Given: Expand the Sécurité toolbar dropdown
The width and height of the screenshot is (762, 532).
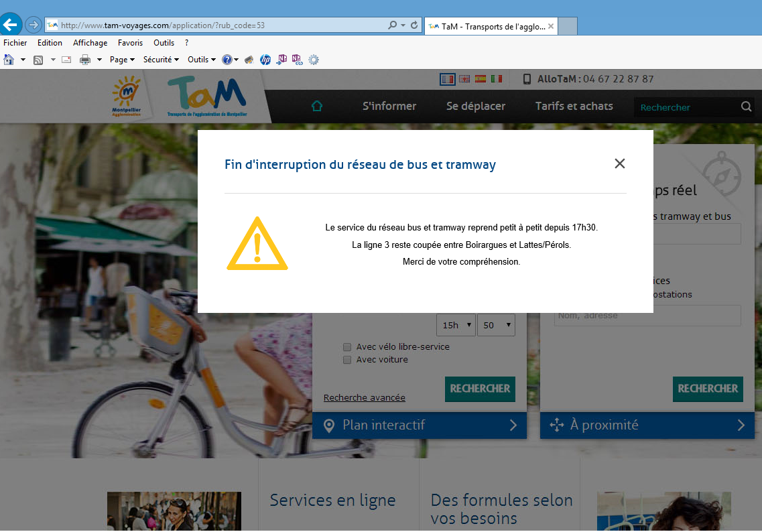Looking at the screenshot, I should coord(161,60).
